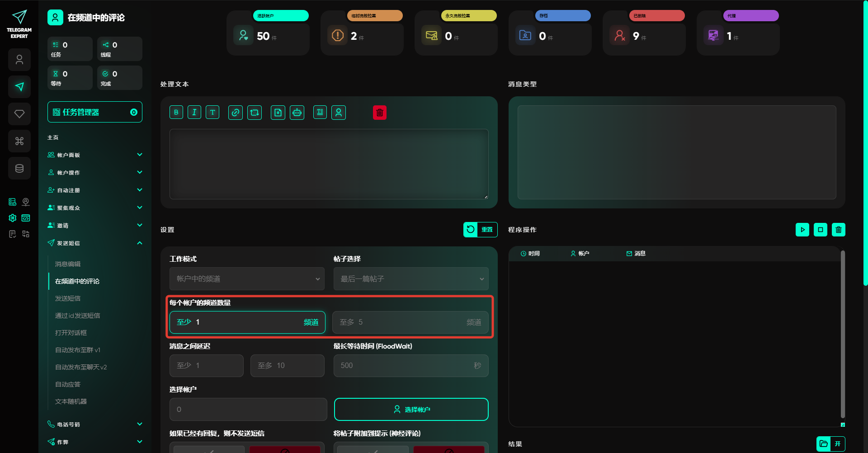Screen dimensions: 868x453
Task: Open the database icon in left rail
Action: pos(19,168)
